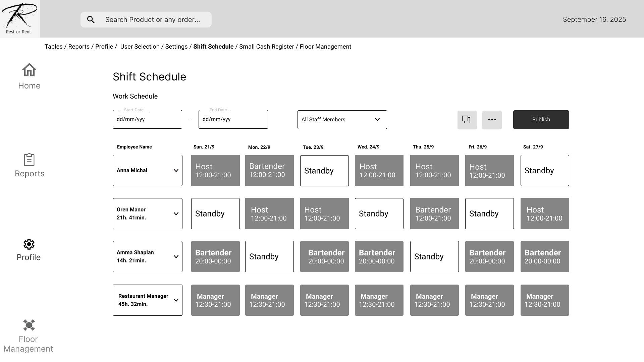Open Small Cash Register breadcrumb tab
Viewport: 644px width, 362px height.
point(266,47)
